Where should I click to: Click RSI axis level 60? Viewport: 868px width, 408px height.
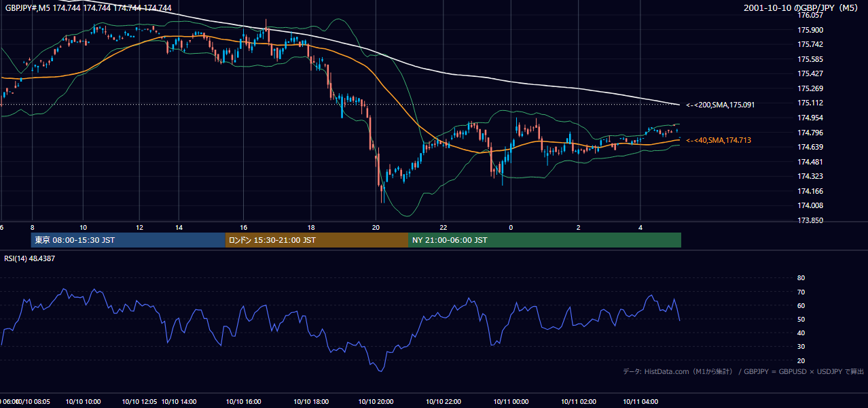(801, 305)
